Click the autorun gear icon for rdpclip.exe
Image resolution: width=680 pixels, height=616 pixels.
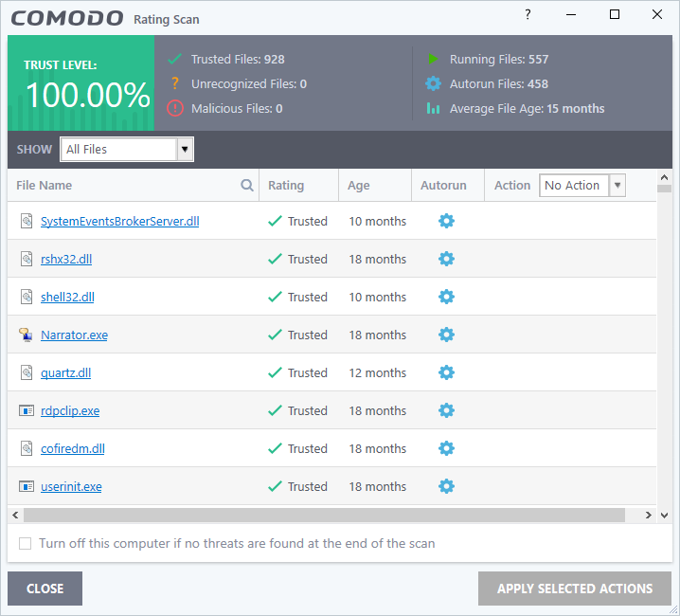446,410
